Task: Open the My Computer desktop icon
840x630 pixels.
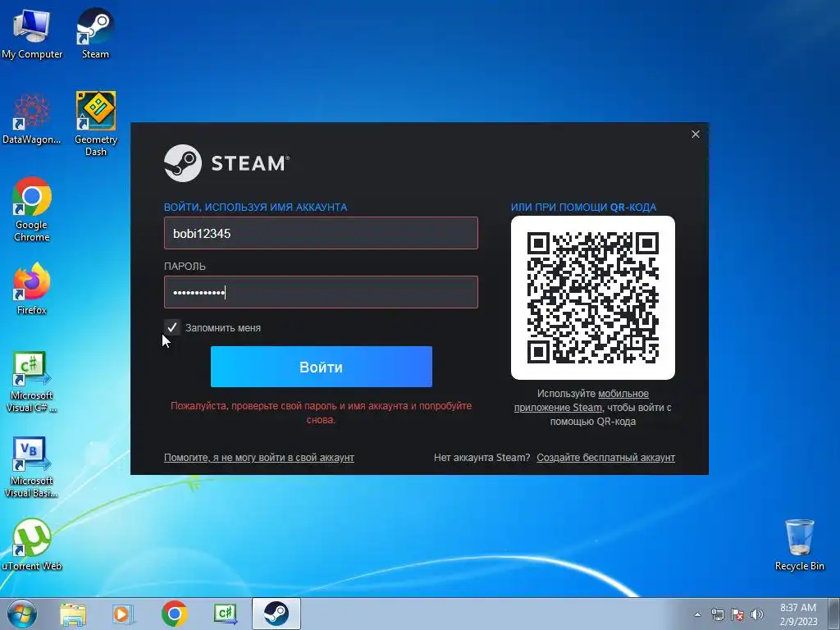Action: point(32,34)
